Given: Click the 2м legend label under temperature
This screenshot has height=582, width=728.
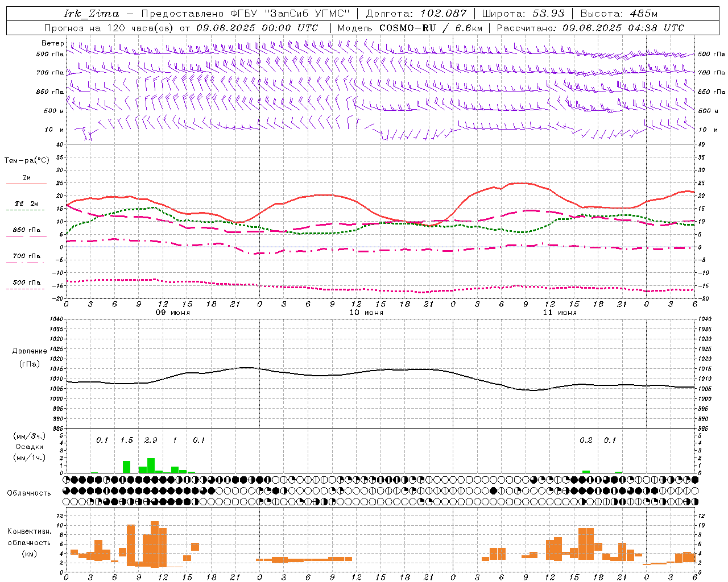Looking at the screenshot, I should click(27, 177).
